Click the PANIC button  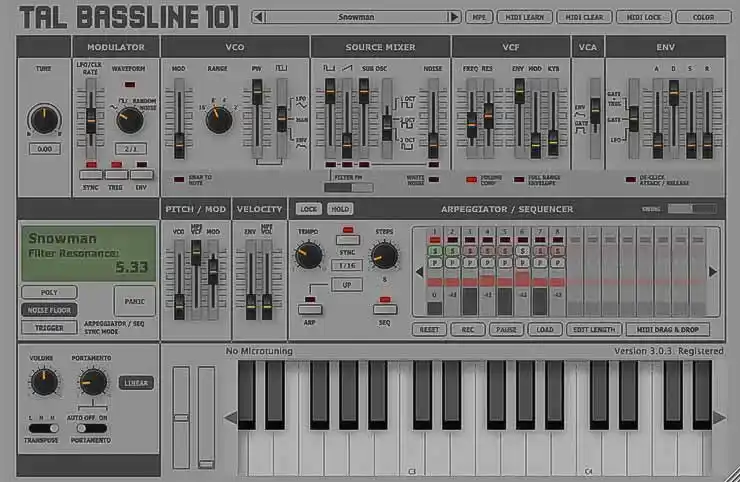(x=135, y=301)
